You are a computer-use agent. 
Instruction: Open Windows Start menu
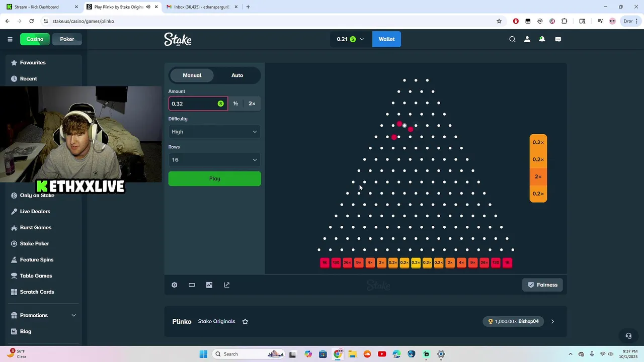coord(203,354)
